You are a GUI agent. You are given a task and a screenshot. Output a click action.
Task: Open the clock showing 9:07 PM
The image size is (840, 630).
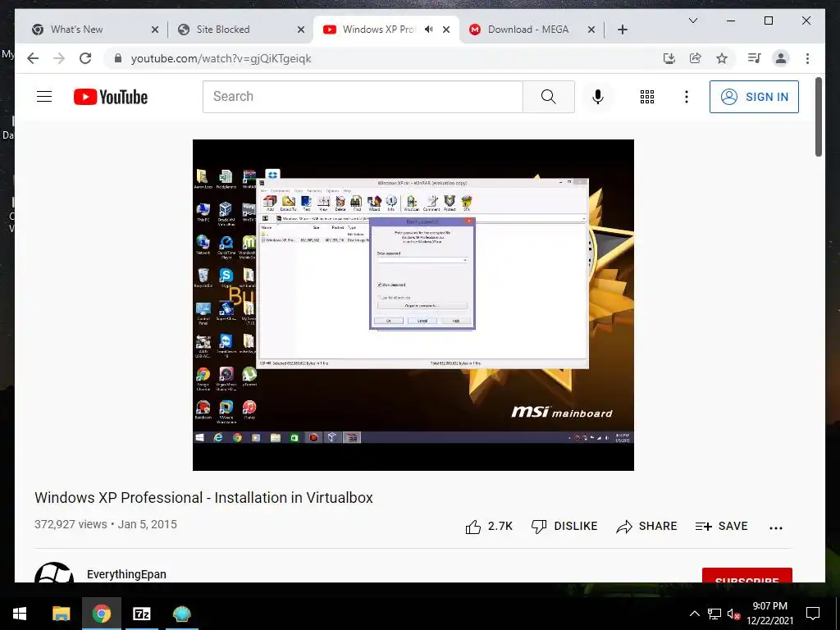pyautogui.click(x=769, y=614)
